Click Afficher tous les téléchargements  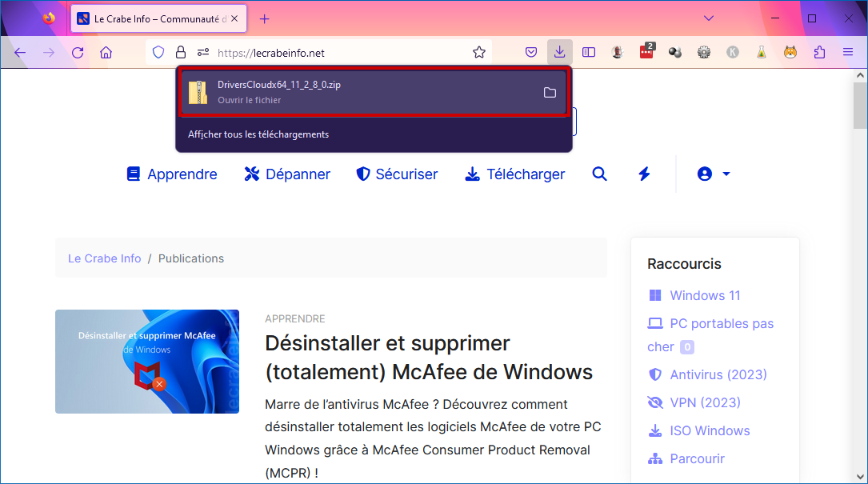[x=258, y=134]
